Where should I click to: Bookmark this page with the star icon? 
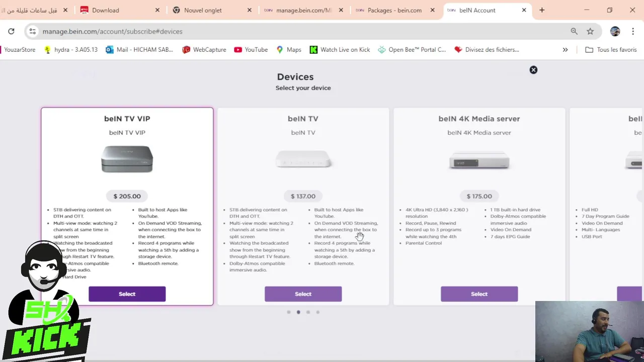click(x=590, y=31)
